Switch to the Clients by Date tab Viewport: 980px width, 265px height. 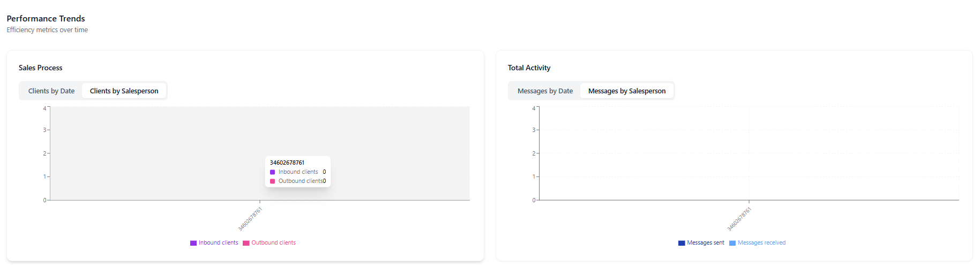point(51,91)
